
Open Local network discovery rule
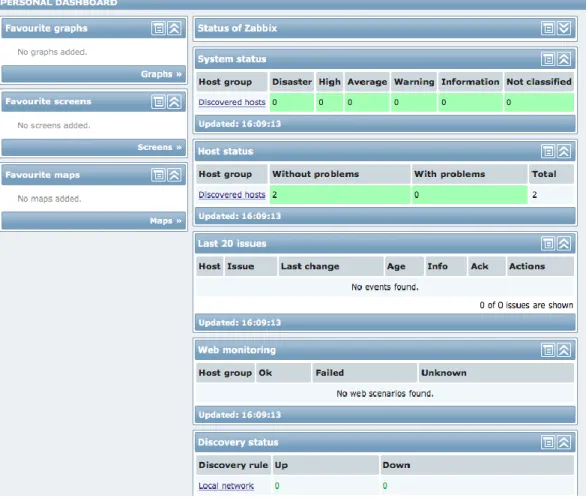[x=226, y=486]
